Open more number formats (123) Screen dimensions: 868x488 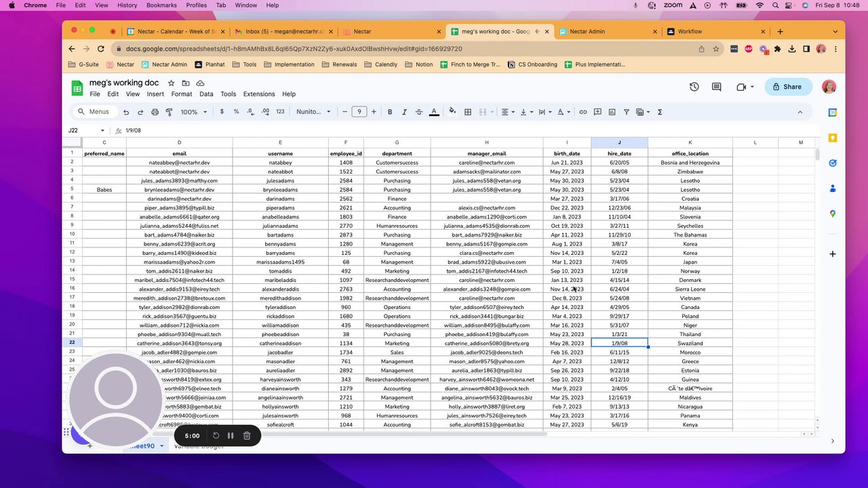280,112
